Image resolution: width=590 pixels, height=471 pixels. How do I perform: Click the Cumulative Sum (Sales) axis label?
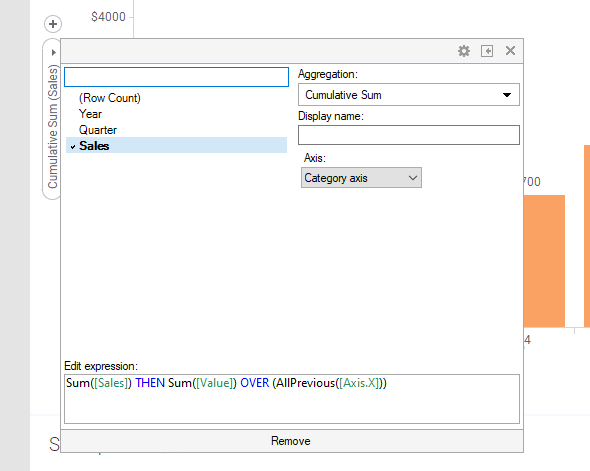point(53,127)
